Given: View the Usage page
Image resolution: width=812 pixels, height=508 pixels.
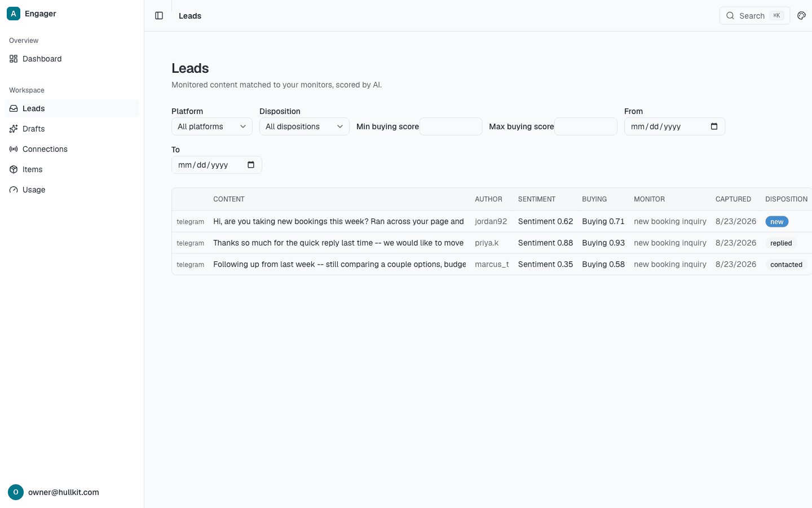Looking at the screenshot, I should [72, 190].
